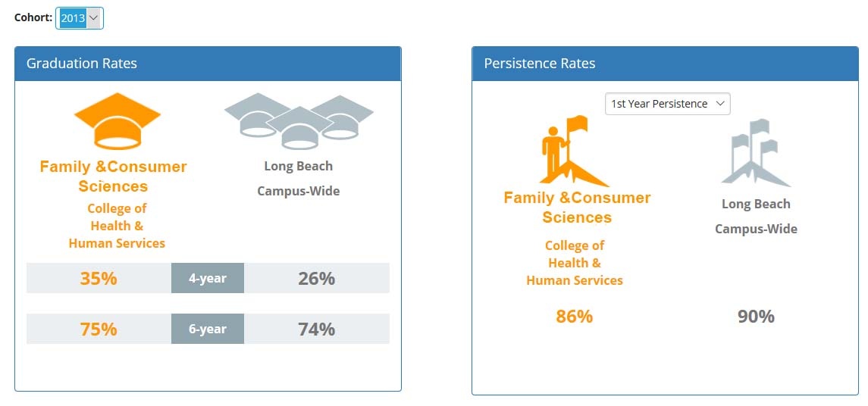Select the 6-year label badge
Image resolution: width=868 pixels, height=406 pixels.
click(x=208, y=329)
